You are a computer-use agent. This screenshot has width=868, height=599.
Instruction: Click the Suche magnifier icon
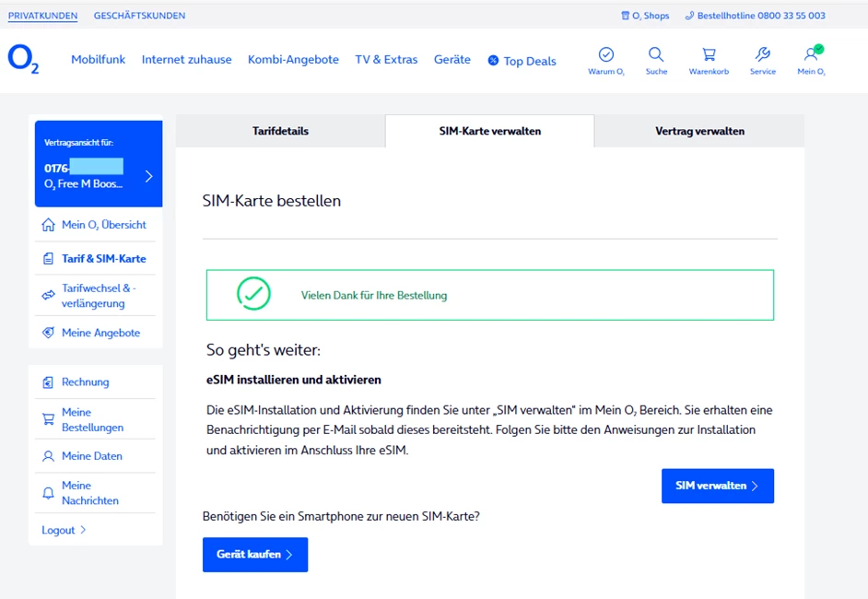pos(656,54)
